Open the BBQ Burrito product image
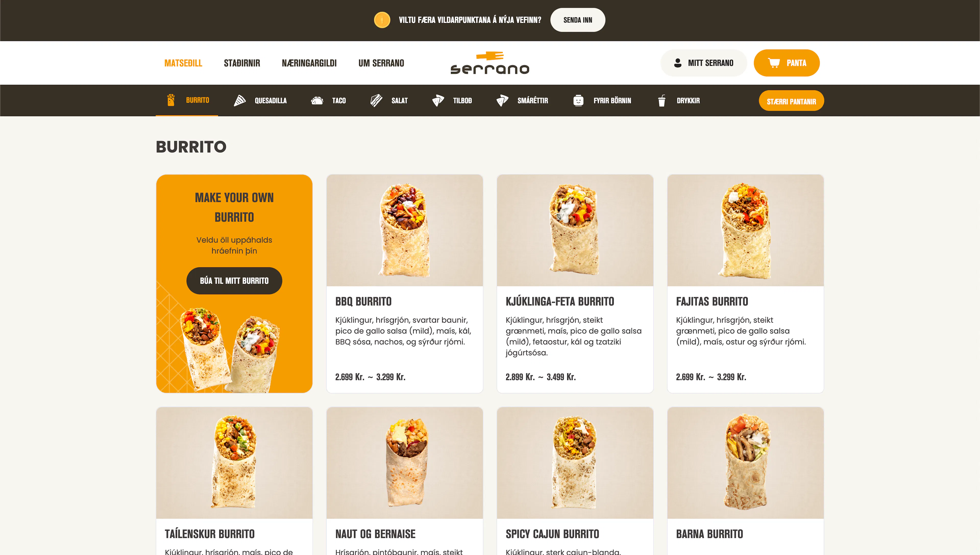 coord(405,231)
